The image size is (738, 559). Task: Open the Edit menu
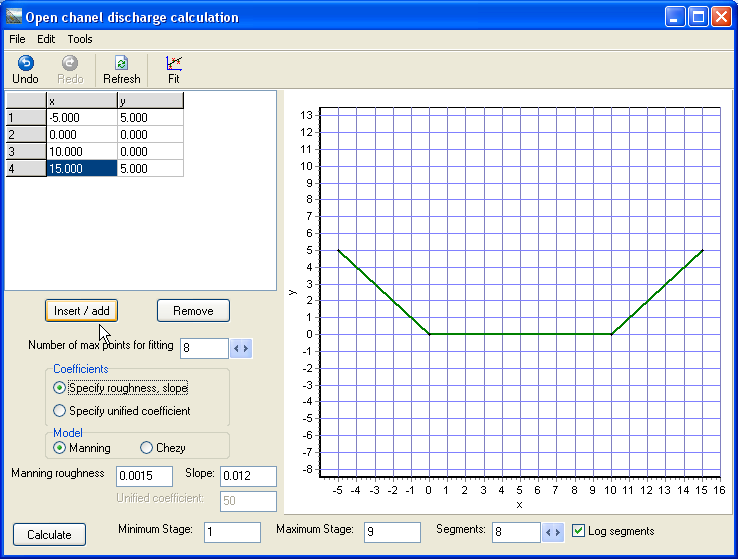pyautogui.click(x=46, y=39)
